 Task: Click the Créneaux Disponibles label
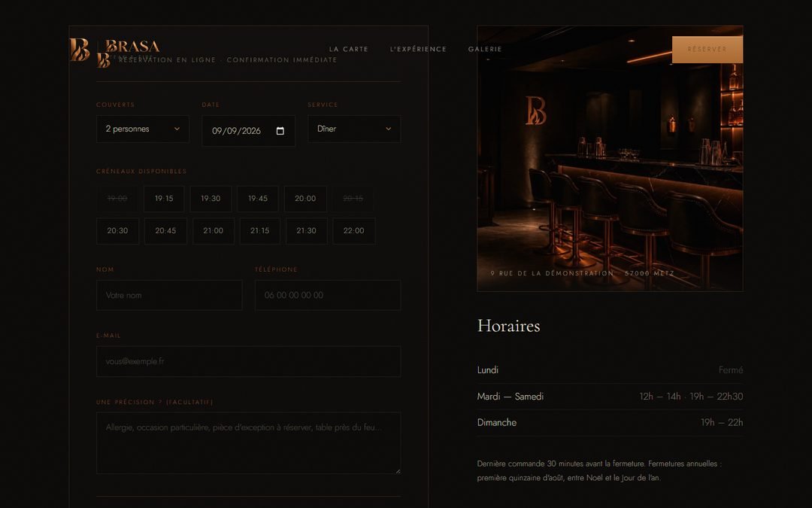tap(141, 172)
